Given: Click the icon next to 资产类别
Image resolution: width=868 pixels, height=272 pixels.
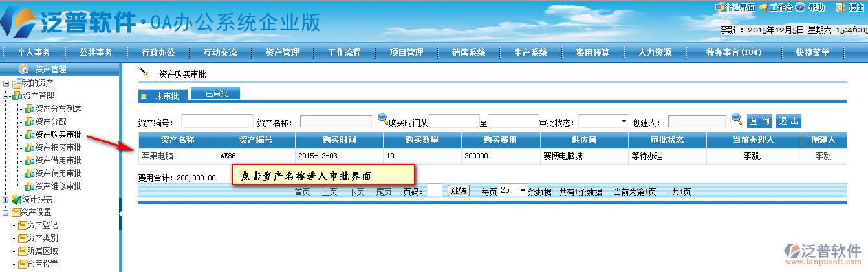Looking at the screenshot, I should click(x=23, y=238).
